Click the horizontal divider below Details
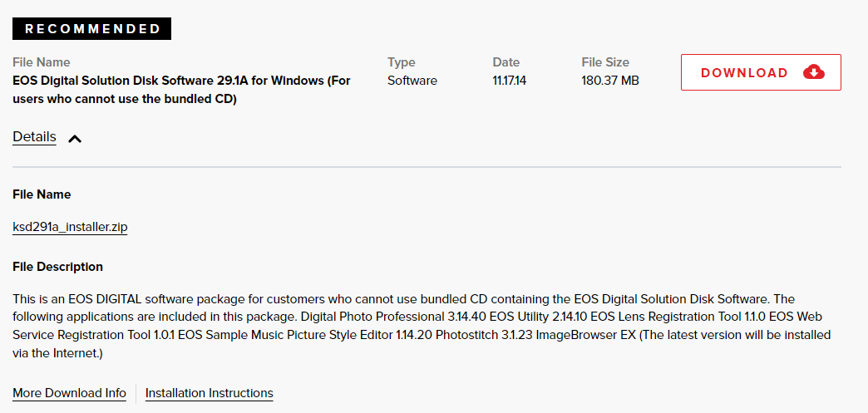Screen dimensions: 868x413 (x=427, y=167)
